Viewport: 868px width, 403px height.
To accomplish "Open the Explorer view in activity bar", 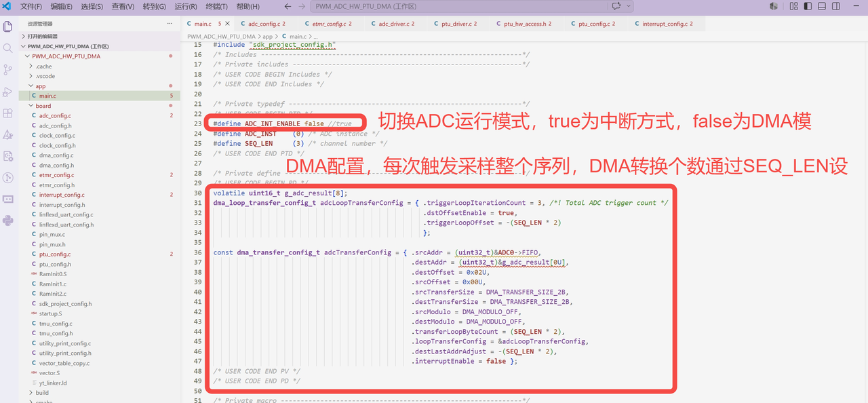I will coord(8,26).
